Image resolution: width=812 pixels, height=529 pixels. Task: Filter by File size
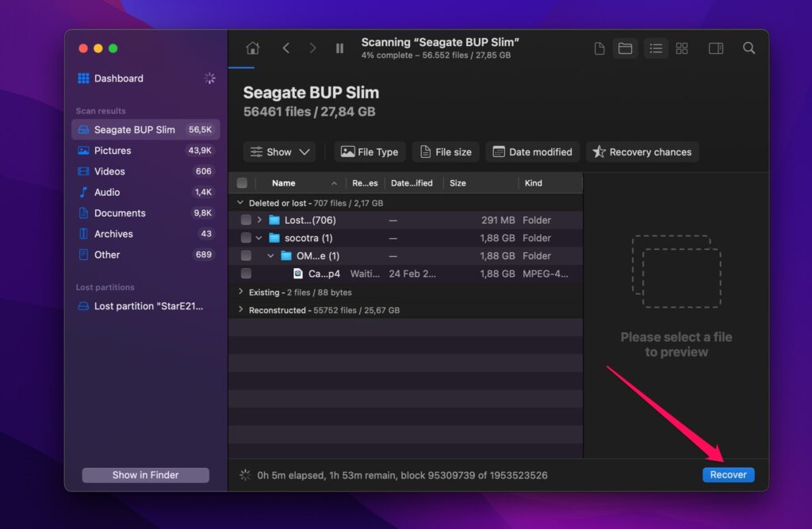(x=446, y=151)
